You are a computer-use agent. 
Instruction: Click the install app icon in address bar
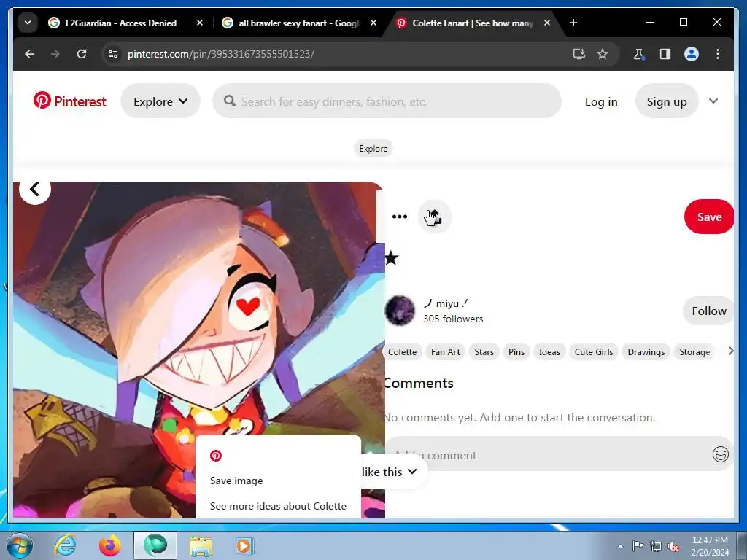click(578, 54)
